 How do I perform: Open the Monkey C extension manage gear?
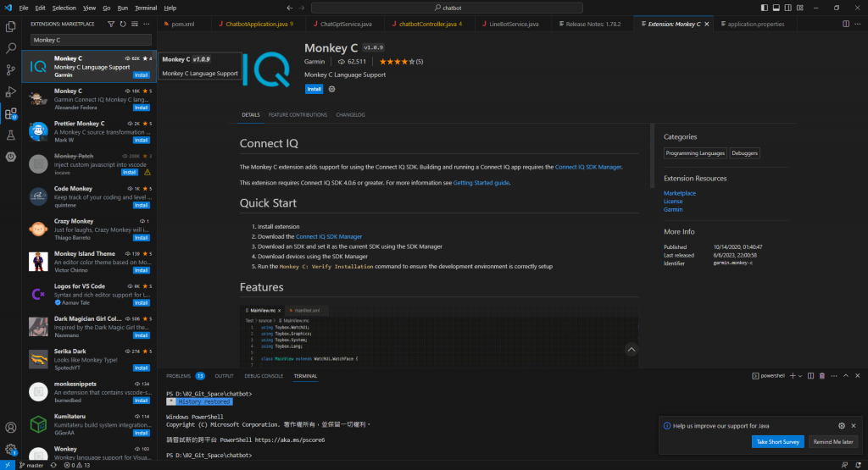tap(331, 89)
